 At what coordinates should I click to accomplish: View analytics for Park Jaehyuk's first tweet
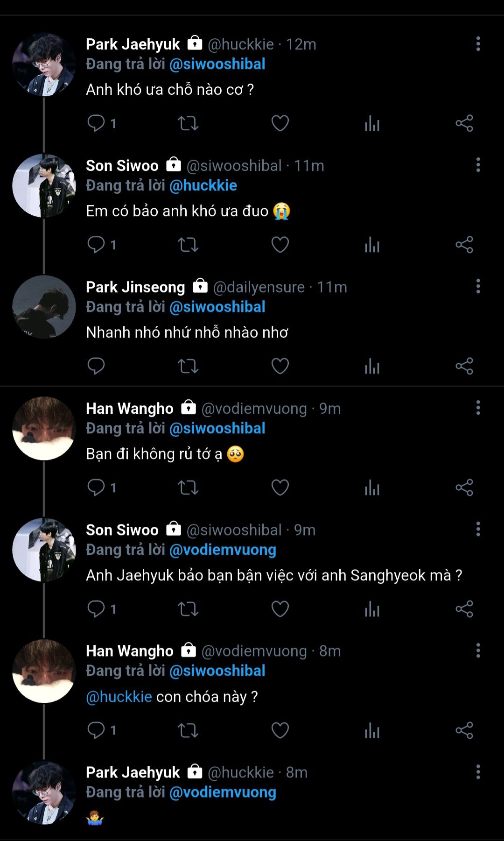coord(372,123)
